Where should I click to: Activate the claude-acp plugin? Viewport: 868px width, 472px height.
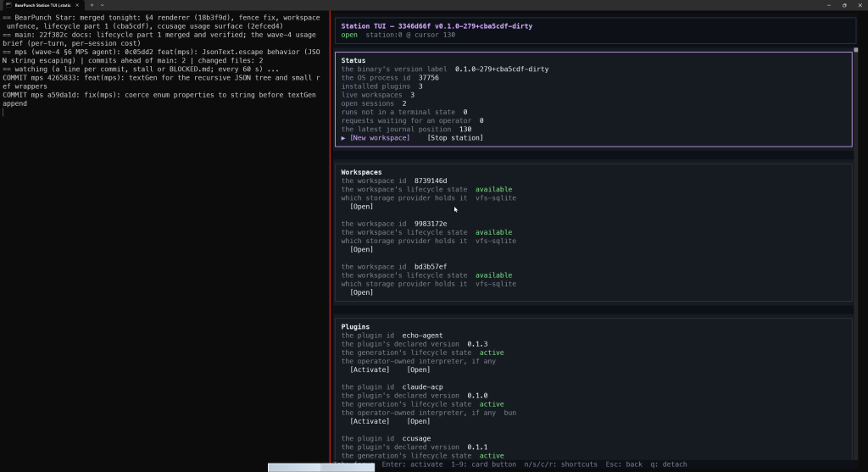tap(370, 421)
